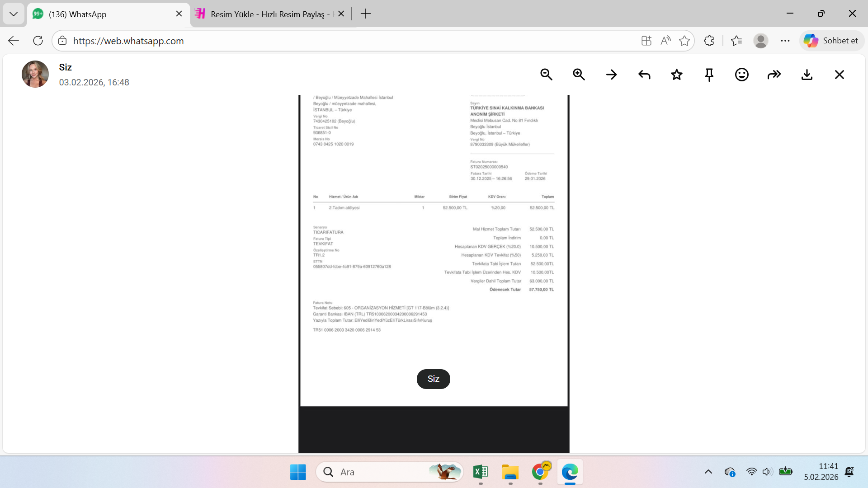Open the Windows Start menu
868x488 pixels.
pyautogui.click(x=298, y=472)
